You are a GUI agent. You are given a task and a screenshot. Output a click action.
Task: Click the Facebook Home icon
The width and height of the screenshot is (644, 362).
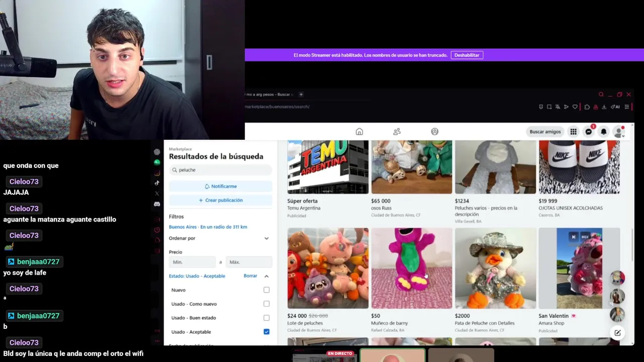(x=359, y=132)
